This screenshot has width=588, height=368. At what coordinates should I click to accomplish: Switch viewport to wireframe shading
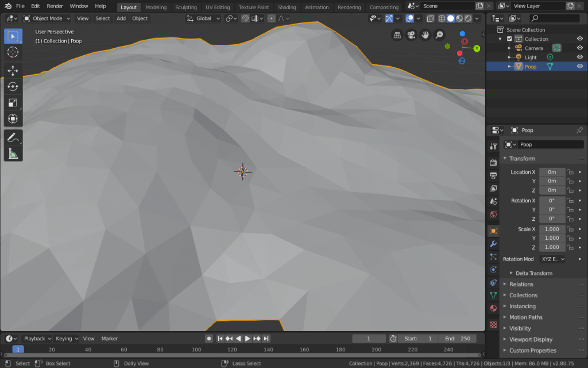[x=442, y=18]
